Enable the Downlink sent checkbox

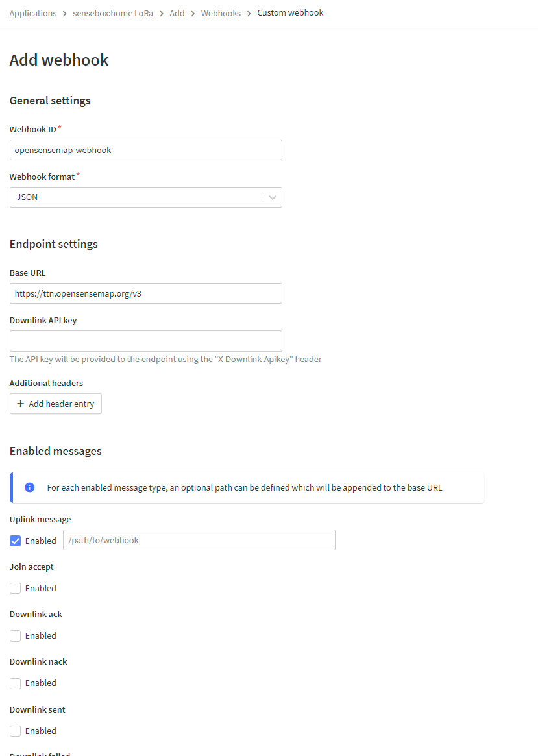pos(16,731)
